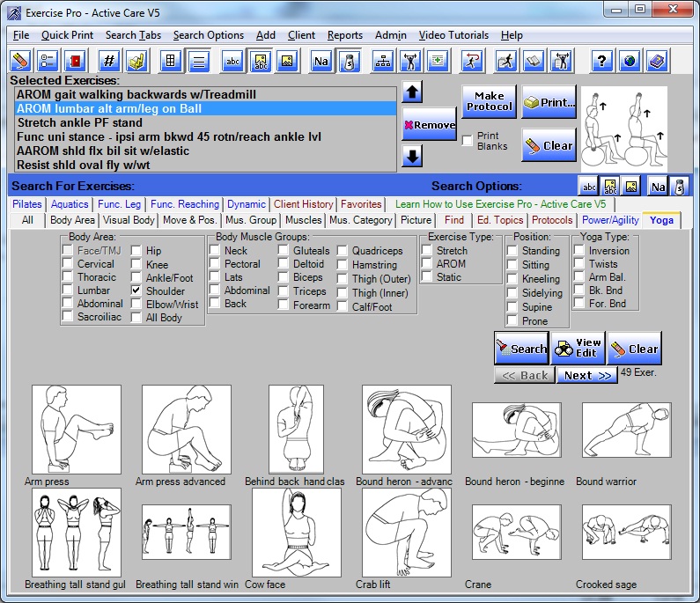This screenshot has height=603, width=700.
Task: Click the globe web toolbar icon
Action: click(629, 61)
